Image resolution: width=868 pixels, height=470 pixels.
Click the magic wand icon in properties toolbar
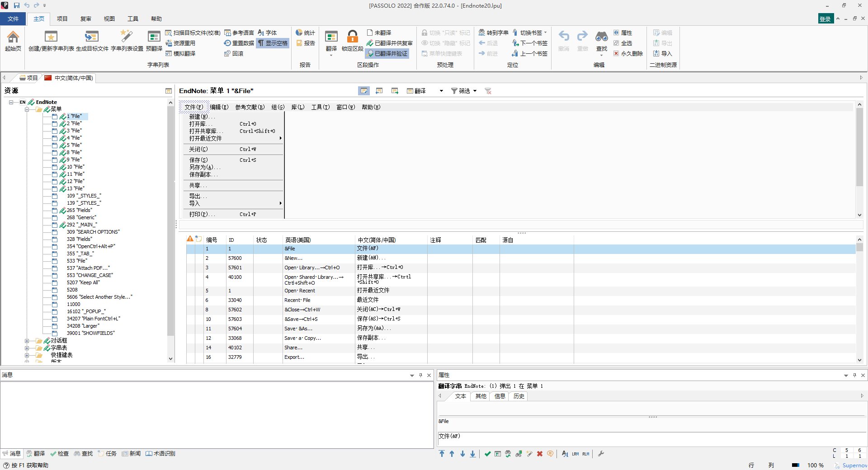[529, 454]
